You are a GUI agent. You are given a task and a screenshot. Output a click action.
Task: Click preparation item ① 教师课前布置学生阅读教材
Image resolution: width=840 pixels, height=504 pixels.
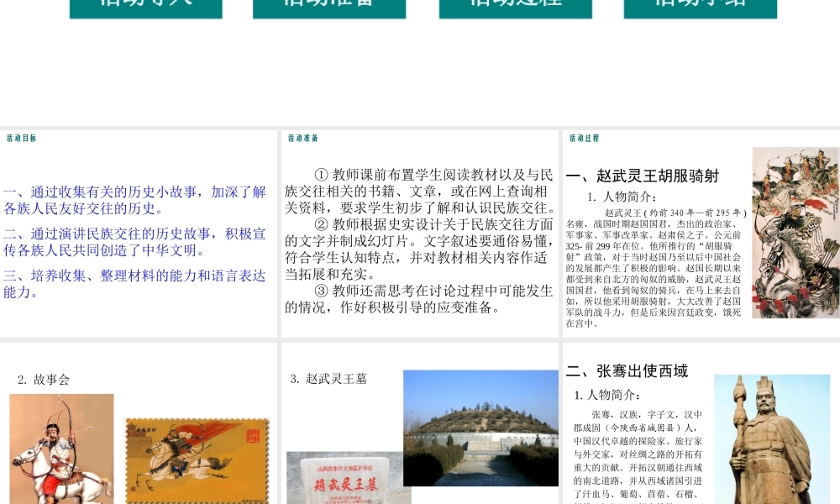pyautogui.click(x=421, y=192)
